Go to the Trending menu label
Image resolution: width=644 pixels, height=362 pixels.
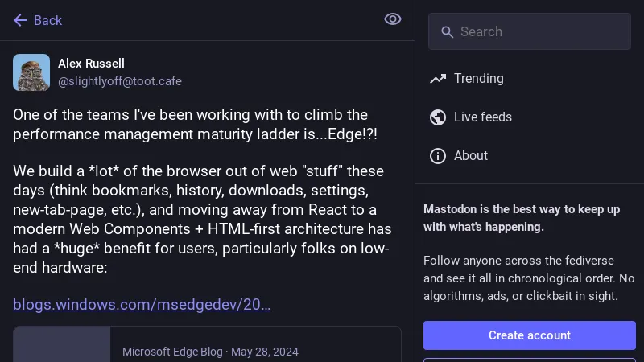pos(478,79)
